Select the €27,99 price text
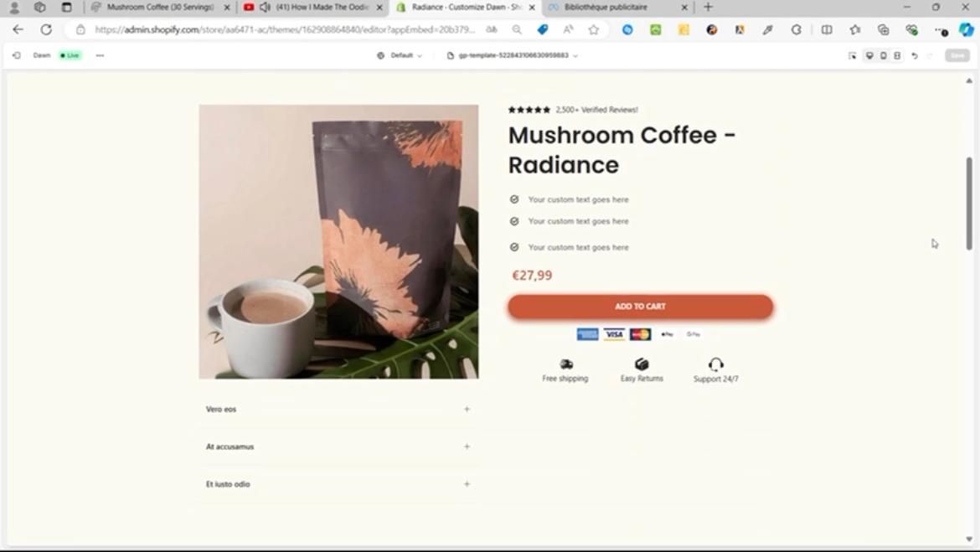 pos(532,275)
